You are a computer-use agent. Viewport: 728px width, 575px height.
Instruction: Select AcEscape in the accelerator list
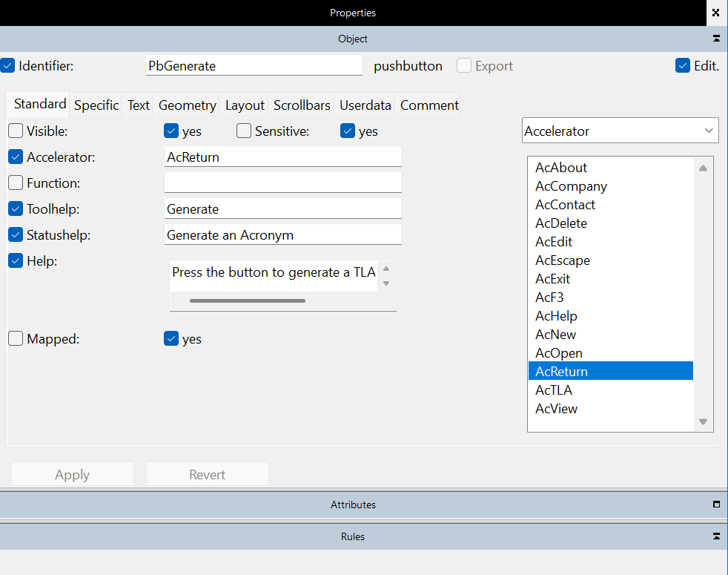563,260
